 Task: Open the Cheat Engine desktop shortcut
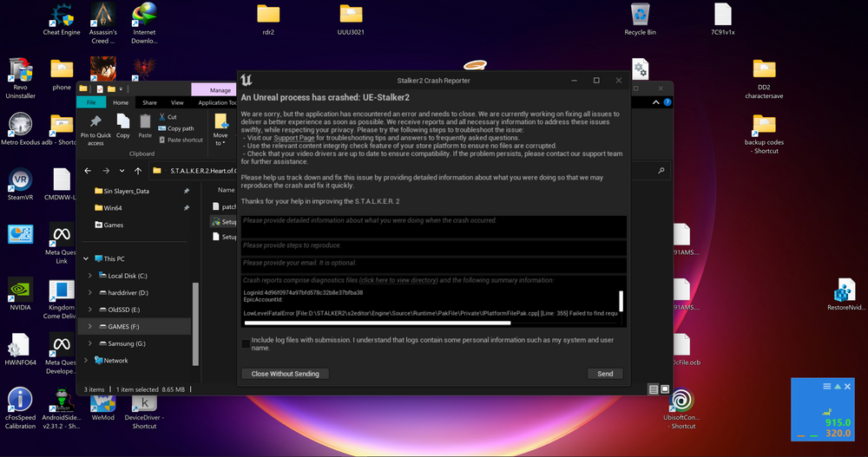pos(62,20)
